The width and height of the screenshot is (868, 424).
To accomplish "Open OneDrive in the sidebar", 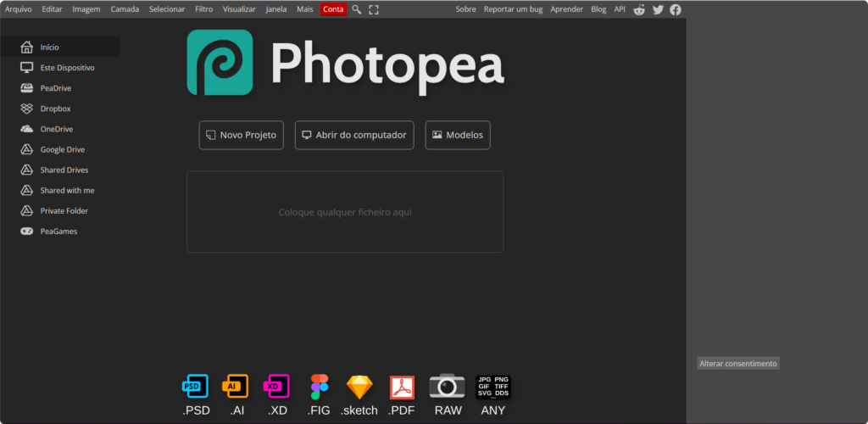I will click(x=60, y=129).
